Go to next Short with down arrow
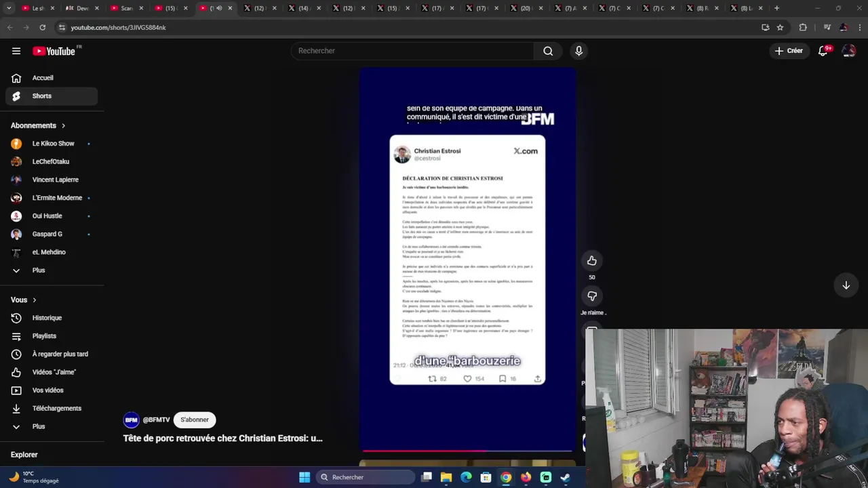 [846, 285]
